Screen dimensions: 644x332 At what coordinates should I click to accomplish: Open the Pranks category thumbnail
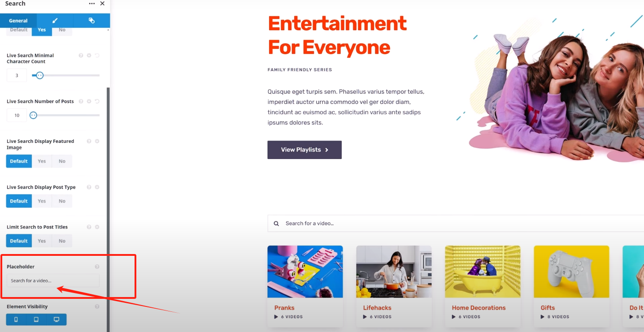(x=305, y=272)
